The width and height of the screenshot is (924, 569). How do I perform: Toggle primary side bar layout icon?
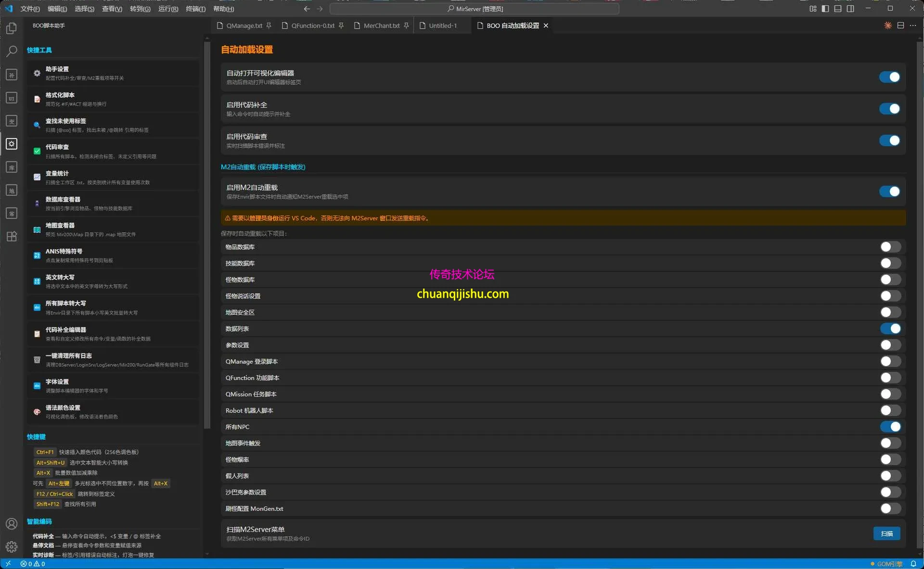825,9
